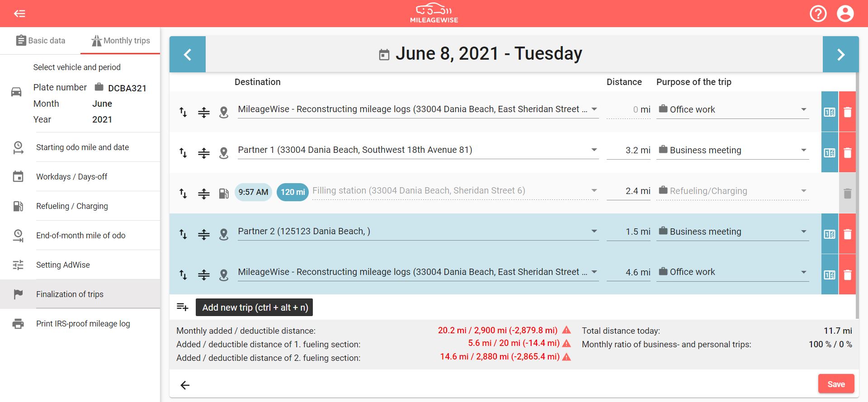
Task: Click the 120 mi refuel chip
Action: click(x=292, y=192)
